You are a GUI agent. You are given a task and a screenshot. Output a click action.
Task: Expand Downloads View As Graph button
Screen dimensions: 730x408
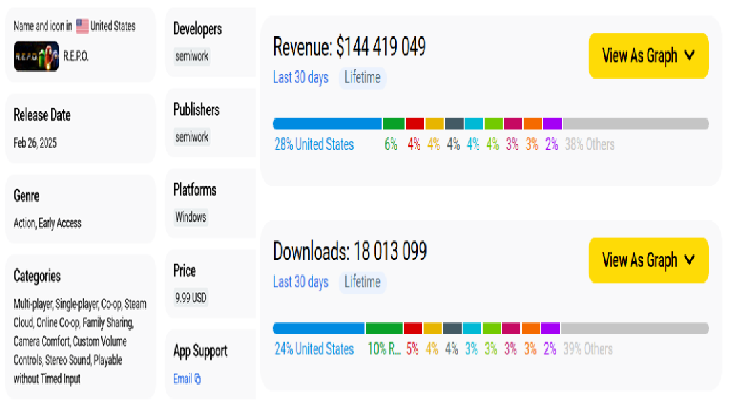click(648, 260)
